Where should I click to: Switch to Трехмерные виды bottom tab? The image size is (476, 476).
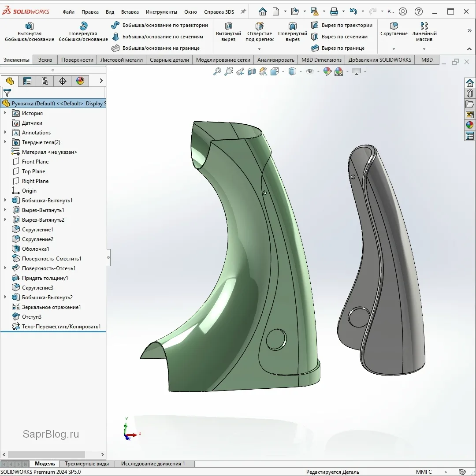(87, 464)
